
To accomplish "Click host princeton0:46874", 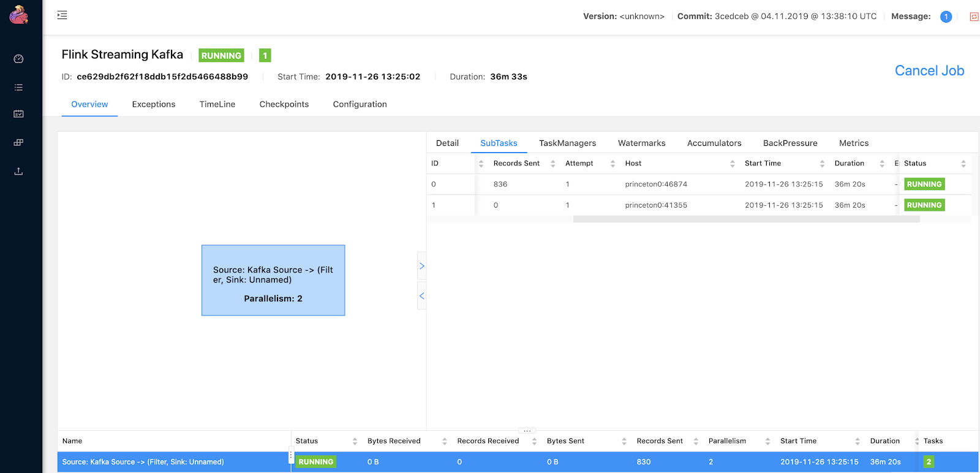I will [x=656, y=184].
